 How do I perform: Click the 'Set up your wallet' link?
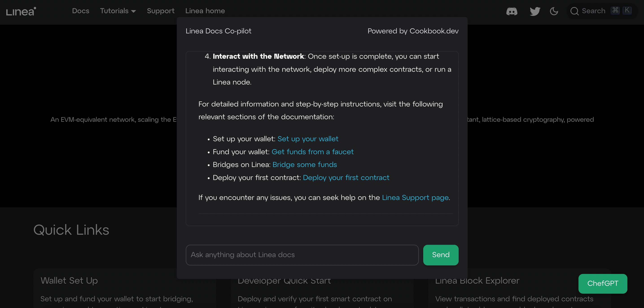308,139
